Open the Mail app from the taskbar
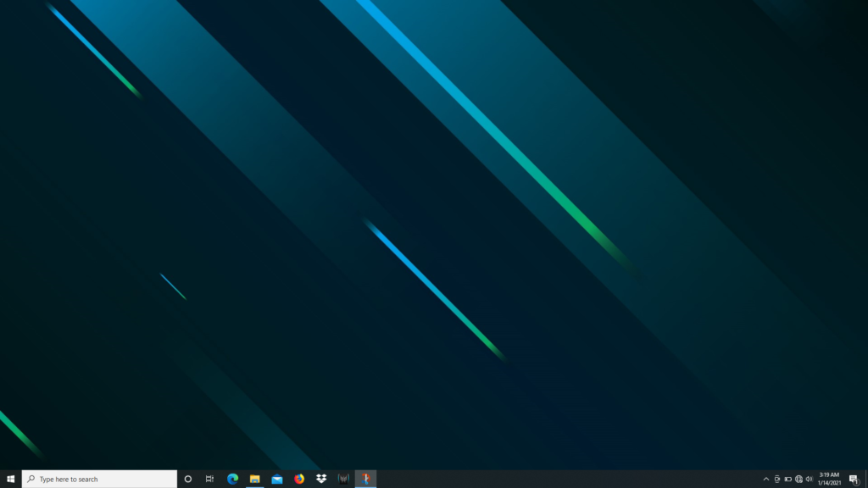Viewport: 868px width, 488px height. [277, 480]
